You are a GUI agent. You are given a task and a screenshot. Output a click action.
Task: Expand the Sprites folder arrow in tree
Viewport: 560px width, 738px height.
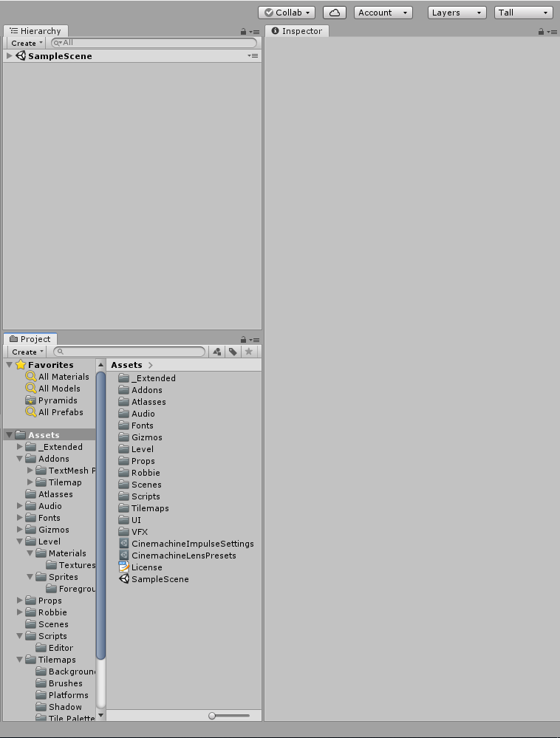click(30, 576)
